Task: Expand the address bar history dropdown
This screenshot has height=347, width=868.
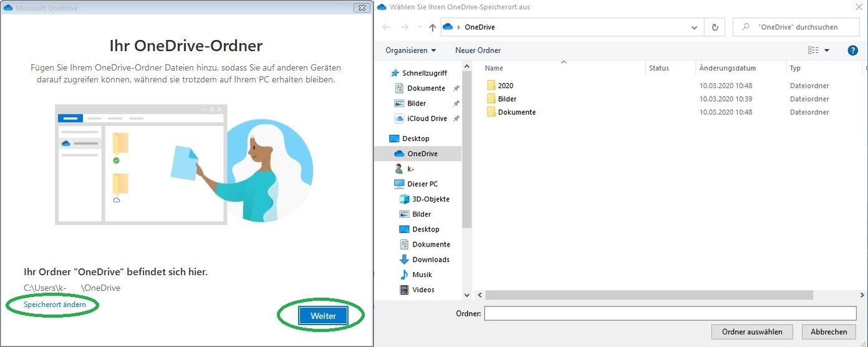Action: coord(695,27)
